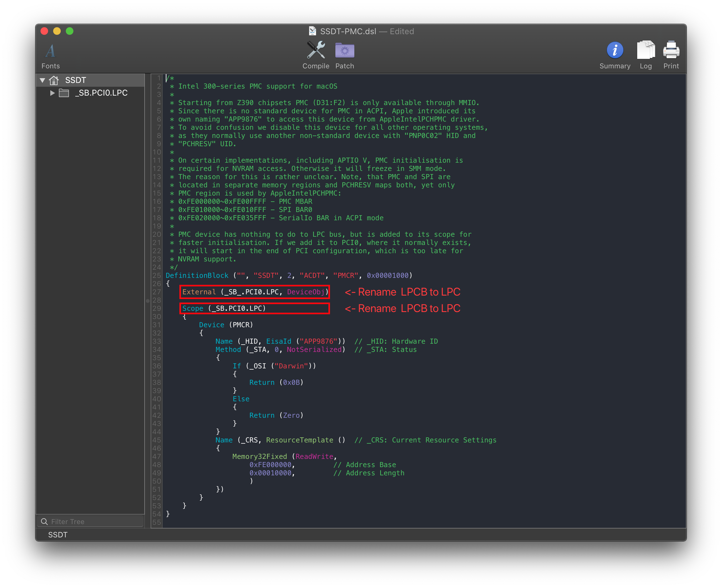Viewport: 722px width, 588px height.
Task: Click the SSDT-PMC.dsl document icon in the title bar
Action: pyautogui.click(x=313, y=31)
